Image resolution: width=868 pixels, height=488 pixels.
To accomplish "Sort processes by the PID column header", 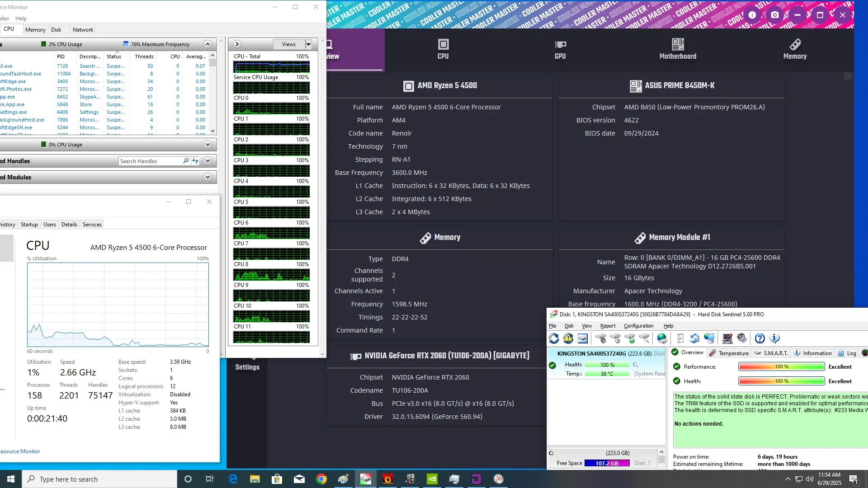I will point(61,56).
